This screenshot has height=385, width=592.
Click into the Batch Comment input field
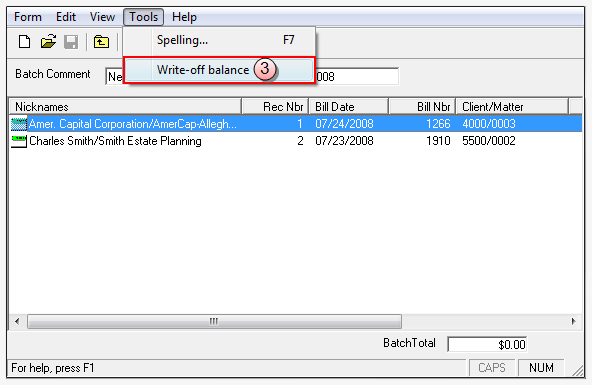tap(115, 77)
